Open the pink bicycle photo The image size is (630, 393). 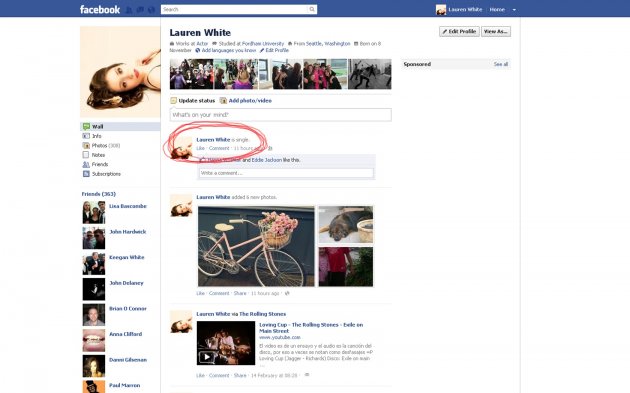point(256,246)
